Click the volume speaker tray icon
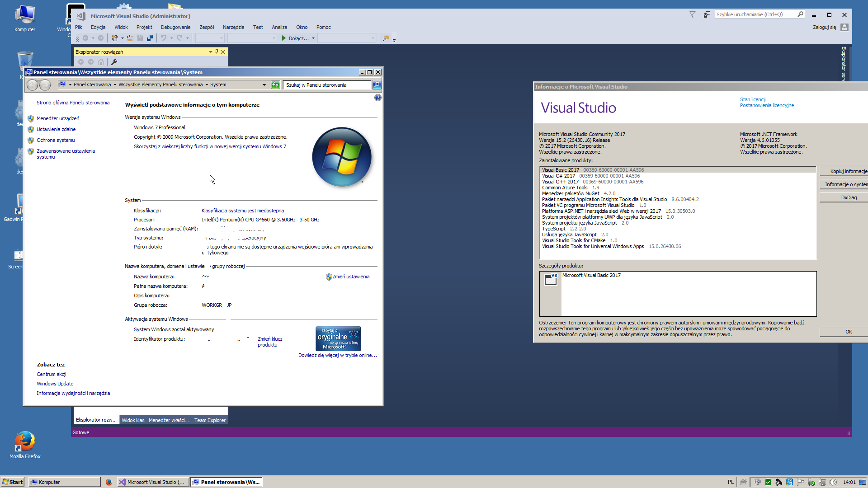868x488 pixels. click(833, 482)
